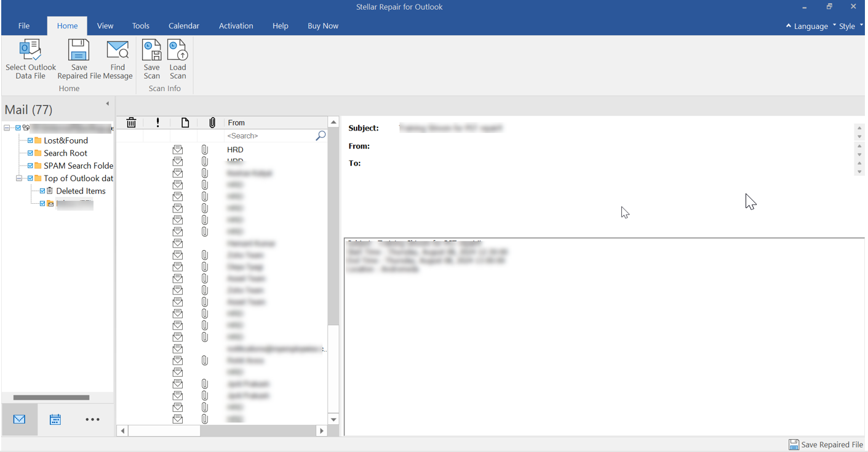Image resolution: width=868 pixels, height=452 pixels.
Task: Collapse the Top of Outlook data tree node
Action: pos(19,179)
